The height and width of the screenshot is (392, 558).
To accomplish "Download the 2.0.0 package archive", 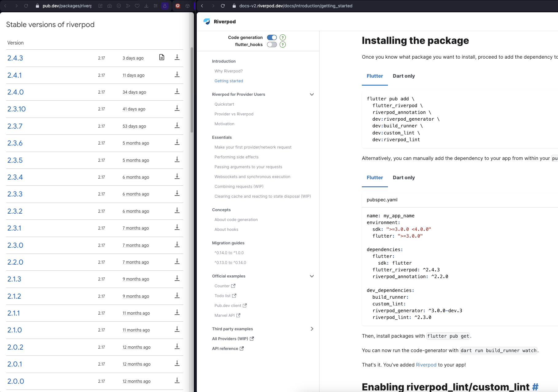I will click(x=177, y=381).
